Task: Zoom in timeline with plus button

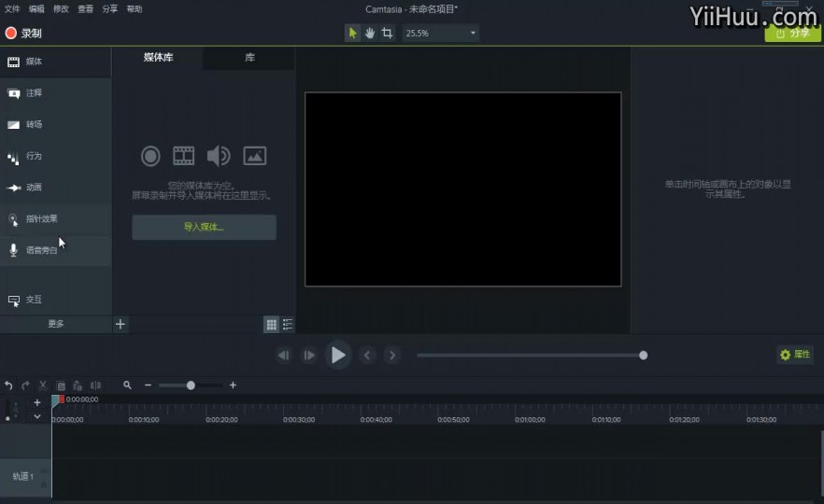Action: 233,385
